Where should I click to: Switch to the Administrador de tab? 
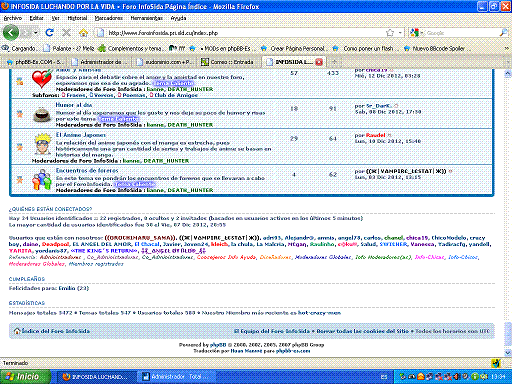pyautogui.click(x=100, y=62)
